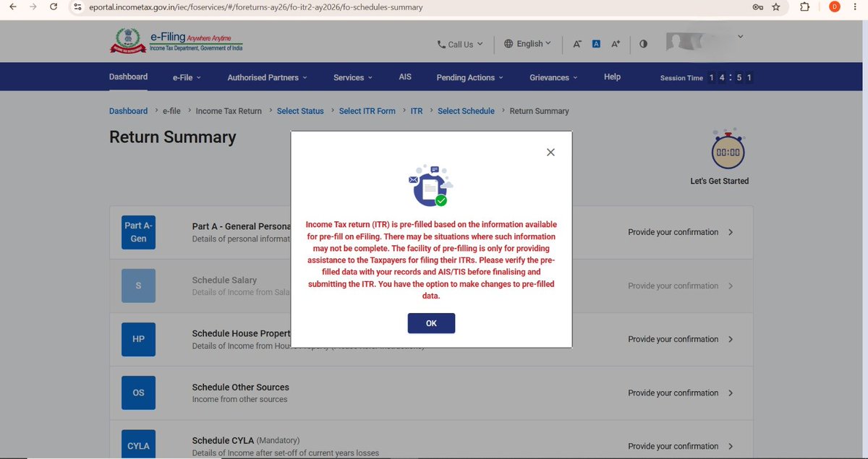Expand Schedule Other Sources confirmation chevron
This screenshot has width=868, height=459.
731,392
